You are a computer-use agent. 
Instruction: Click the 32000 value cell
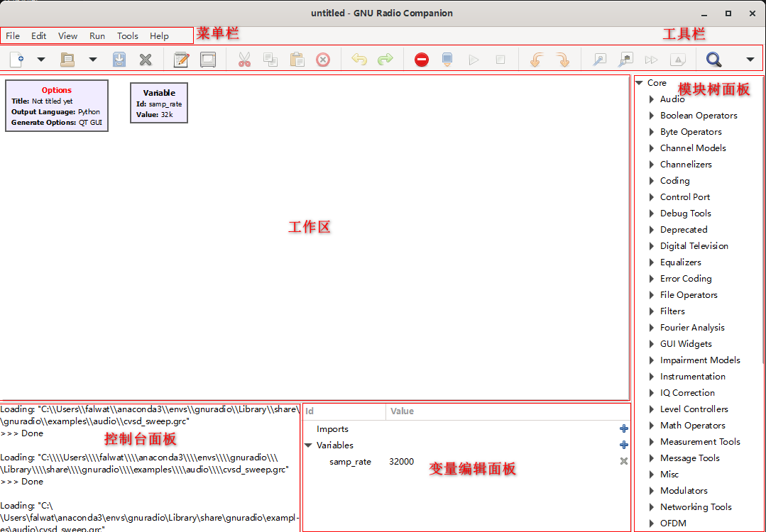coord(402,461)
